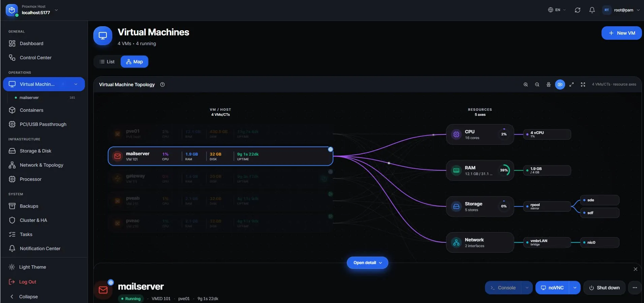Click the CPU 16 cores resource card
The image size is (644, 303).
tap(480, 134)
